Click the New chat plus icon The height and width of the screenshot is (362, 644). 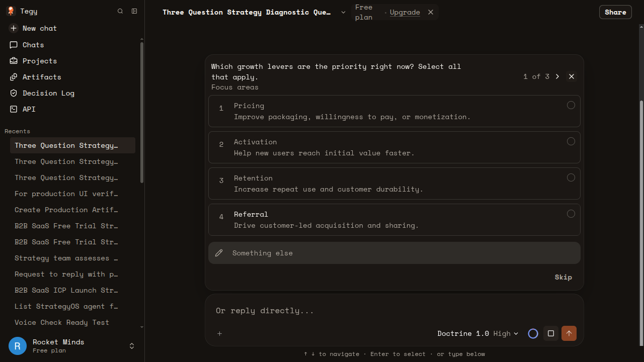[x=14, y=28]
